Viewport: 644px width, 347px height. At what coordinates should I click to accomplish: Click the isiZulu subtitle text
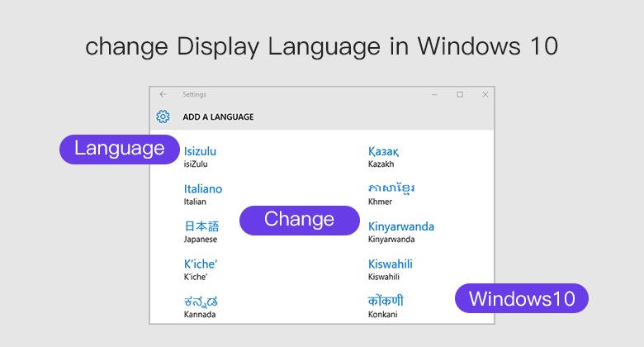pos(196,164)
